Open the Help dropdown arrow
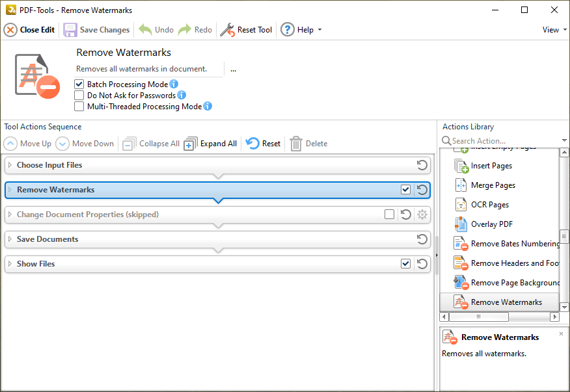This screenshot has width=570, height=392. tap(319, 30)
